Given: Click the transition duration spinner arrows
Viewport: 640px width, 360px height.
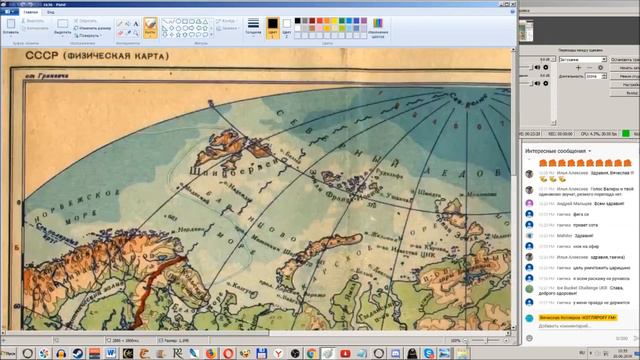Looking at the screenshot, I should point(604,76).
